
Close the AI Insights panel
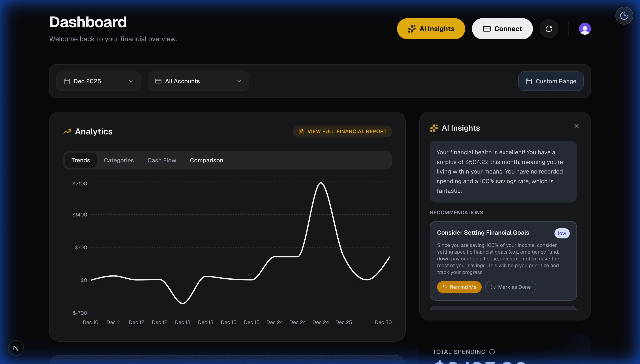point(576,126)
